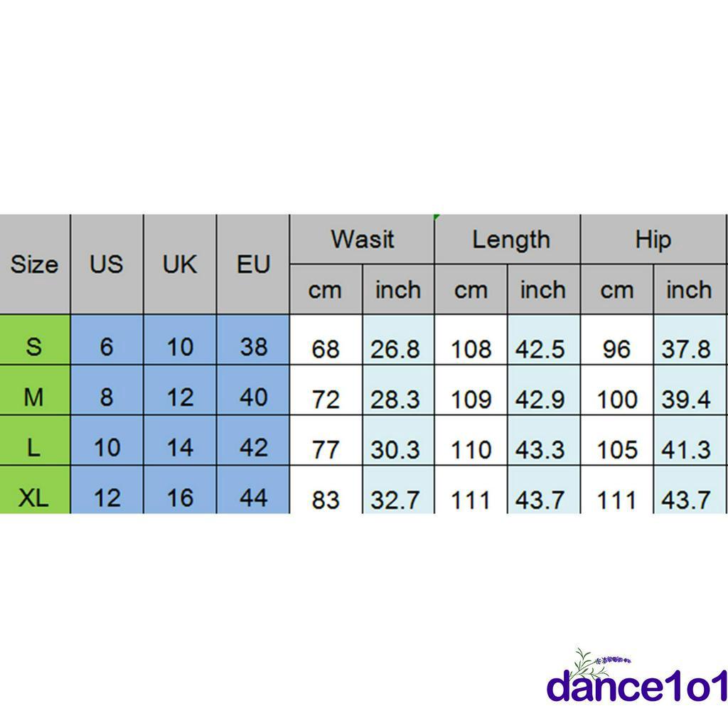Click the EU 38 cell
Screen dimensions: 728x728
pos(253,347)
